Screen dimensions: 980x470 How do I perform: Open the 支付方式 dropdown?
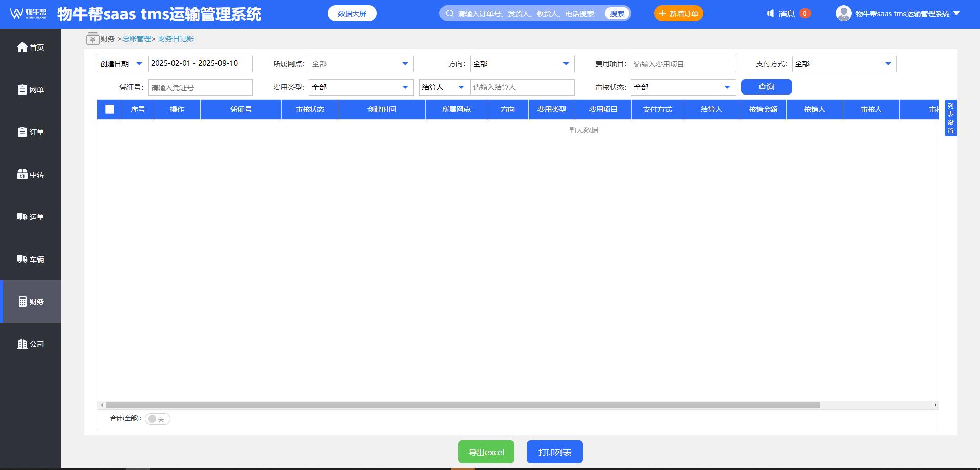tap(844, 64)
